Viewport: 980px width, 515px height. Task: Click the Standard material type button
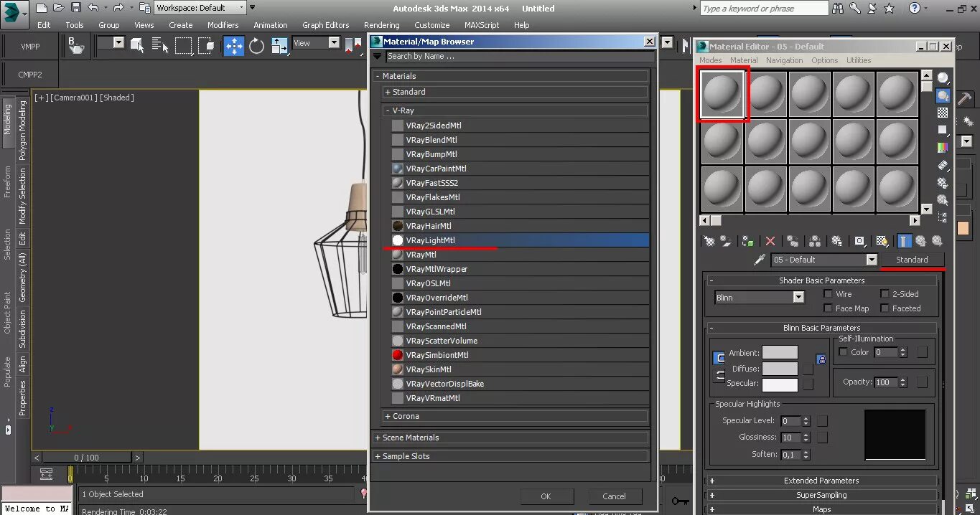912,260
